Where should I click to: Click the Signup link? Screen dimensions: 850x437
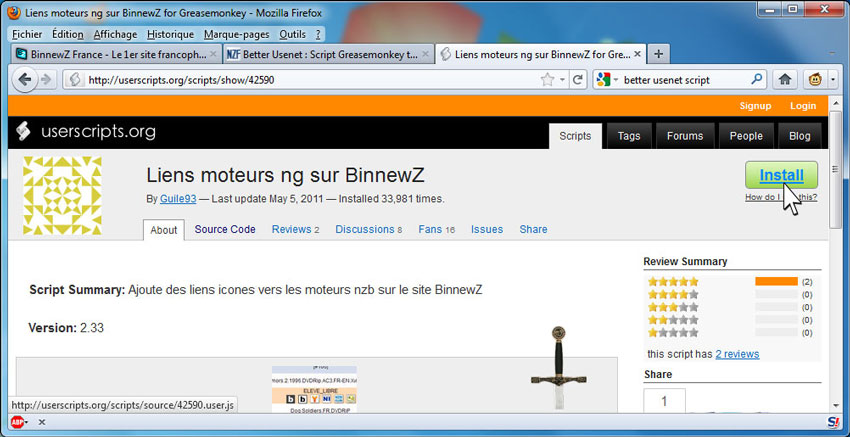point(755,106)
